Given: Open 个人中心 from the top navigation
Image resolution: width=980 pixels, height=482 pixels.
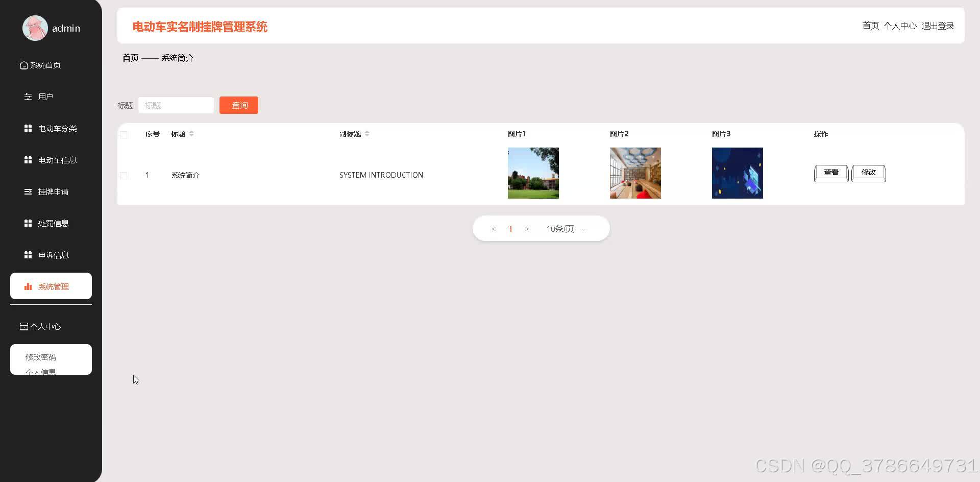Looking at the screenshot, I should coord(900,25).
